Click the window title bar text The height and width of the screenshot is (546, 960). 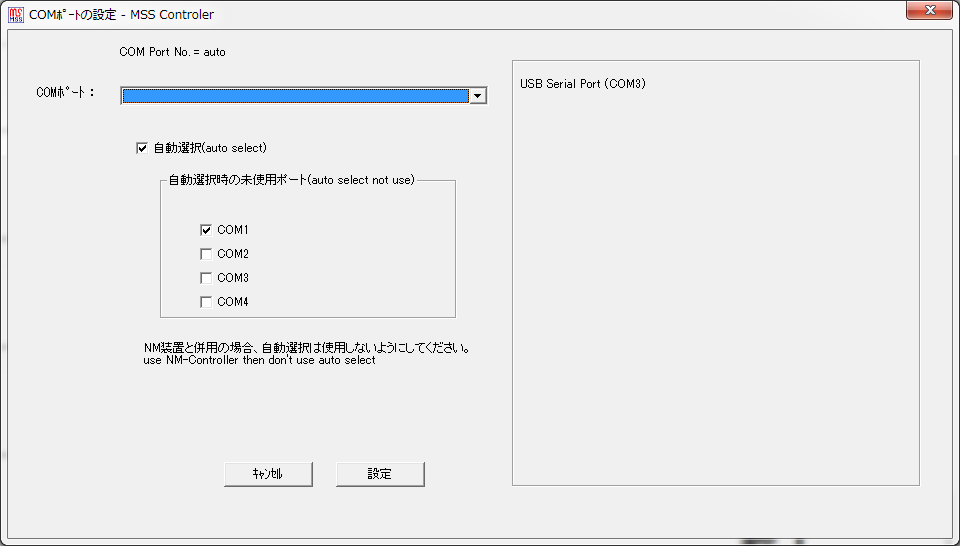[121, 15]
